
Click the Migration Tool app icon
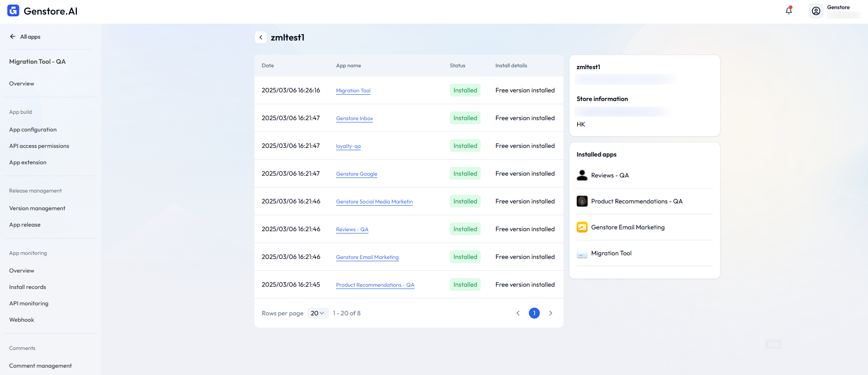(x=582, y=253)
